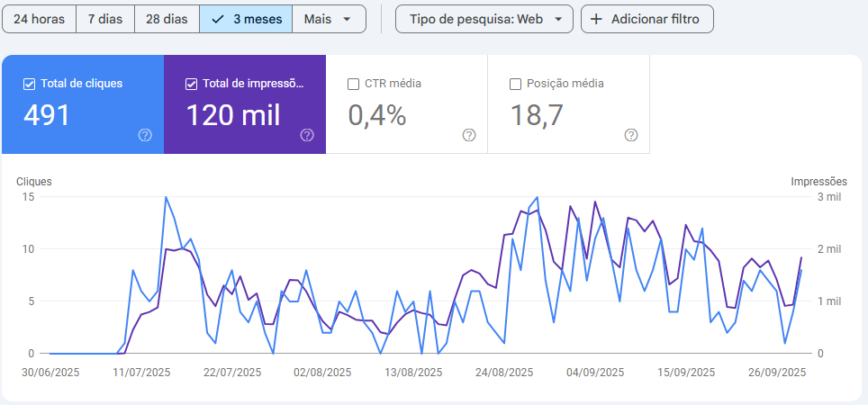868x405 pixels.
Task: Click the 11/07/2025 date on chart axis
Action: pyautogui.click(x=141, y=372)
